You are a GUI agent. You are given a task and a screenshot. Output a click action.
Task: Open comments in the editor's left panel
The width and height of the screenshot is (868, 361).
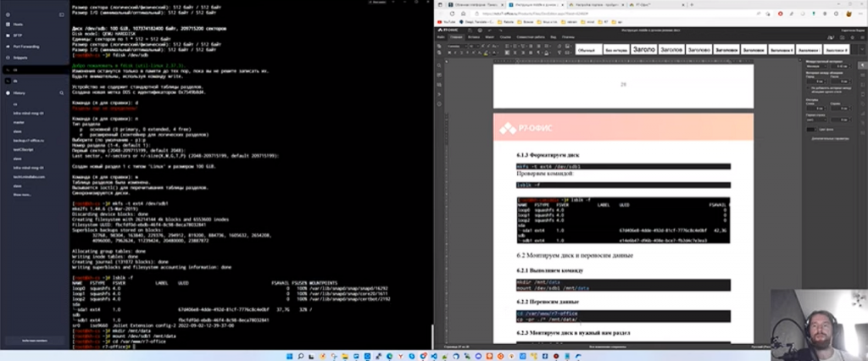pos(439,75)
